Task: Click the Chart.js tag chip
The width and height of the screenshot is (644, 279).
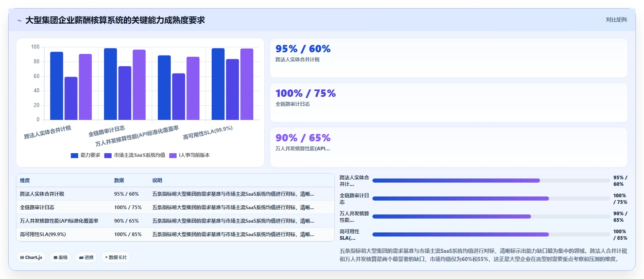Action: coord(31,257)
